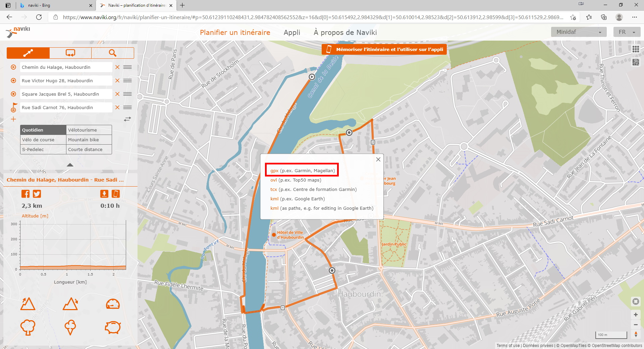Image resolution: width=644 pixels, height=349 pixels.
Task: Click the reverse route direction icon
Action: (127, 119)
